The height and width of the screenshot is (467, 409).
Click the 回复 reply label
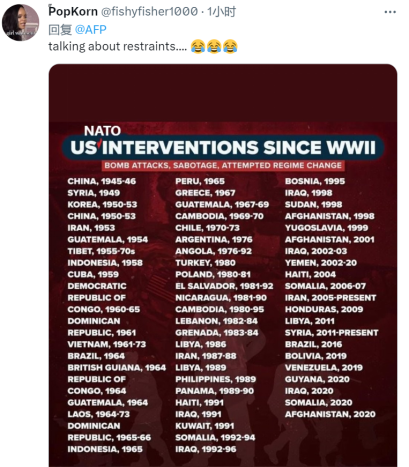60,30
